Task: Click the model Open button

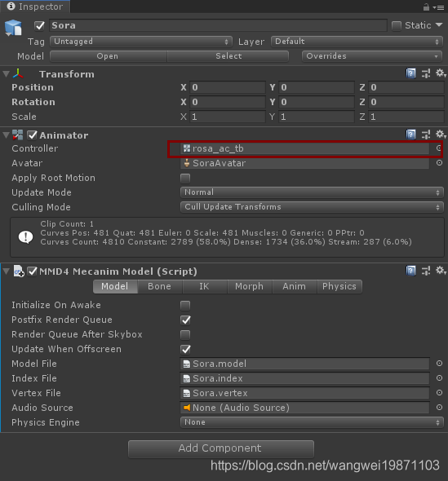Action: pos(108,56)
